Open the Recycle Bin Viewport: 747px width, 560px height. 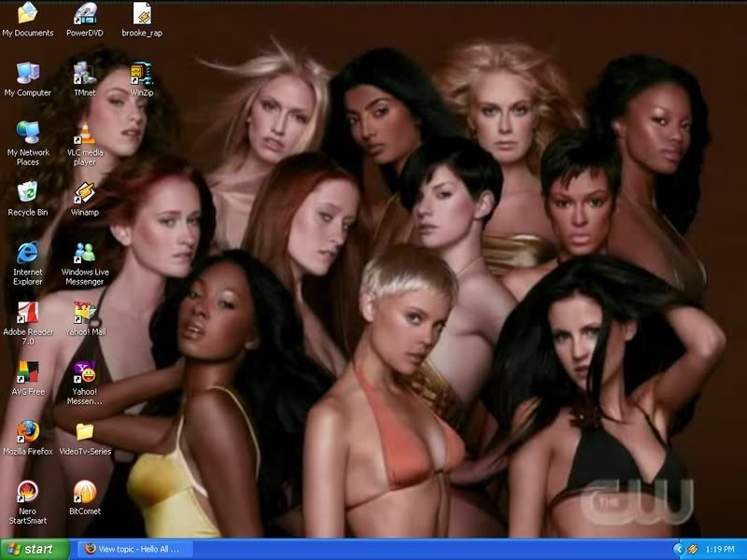(x=28, y=193)
